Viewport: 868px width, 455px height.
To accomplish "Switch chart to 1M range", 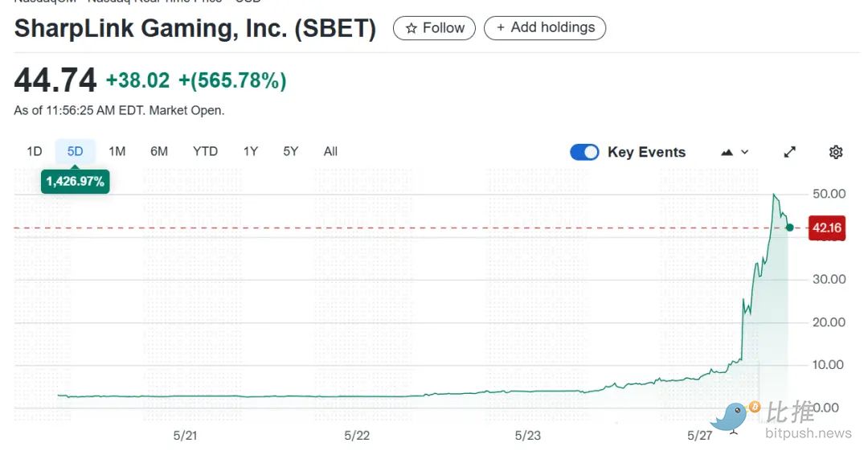I will pos(117,151).
